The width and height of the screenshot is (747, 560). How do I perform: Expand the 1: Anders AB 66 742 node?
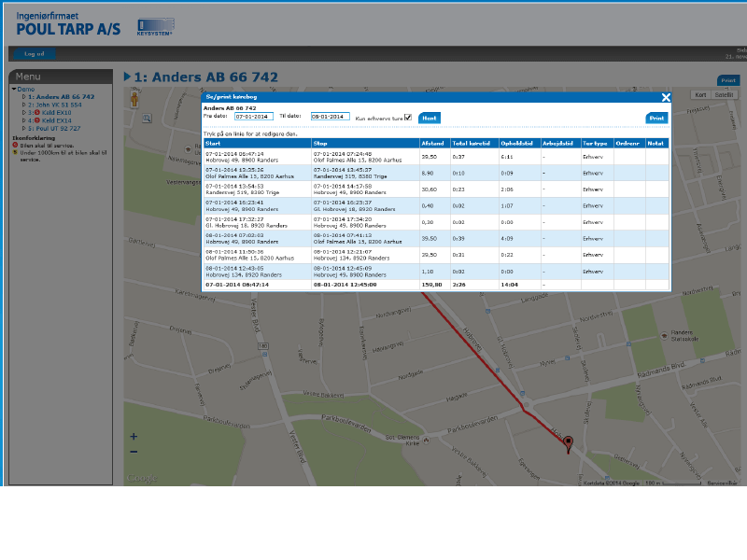tap(24, 97)
